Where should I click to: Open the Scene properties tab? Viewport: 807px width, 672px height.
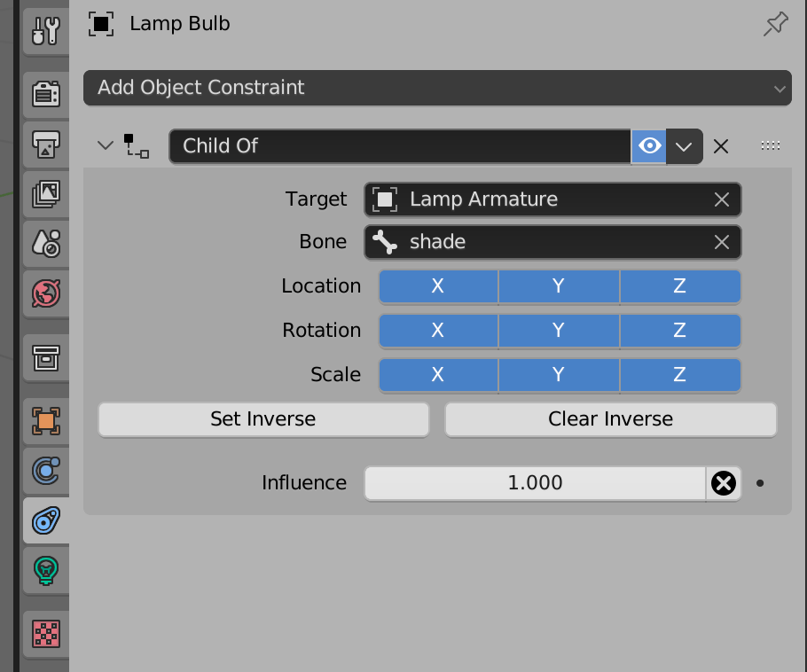coord(45,242)
